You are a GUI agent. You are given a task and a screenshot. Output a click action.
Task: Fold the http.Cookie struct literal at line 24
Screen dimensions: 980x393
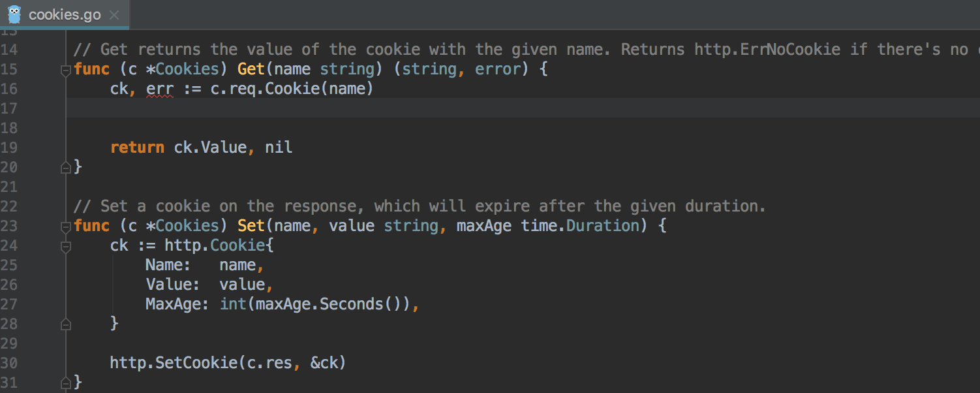point(65,246)
